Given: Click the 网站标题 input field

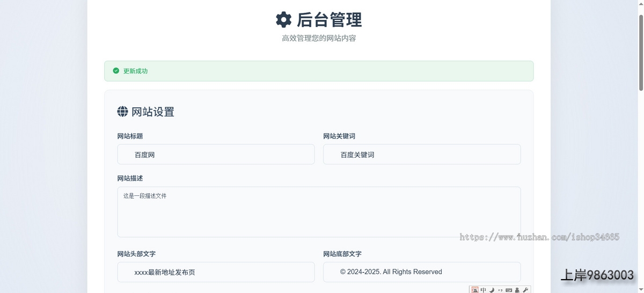Looking at the screenshot, I should (216, 155).
